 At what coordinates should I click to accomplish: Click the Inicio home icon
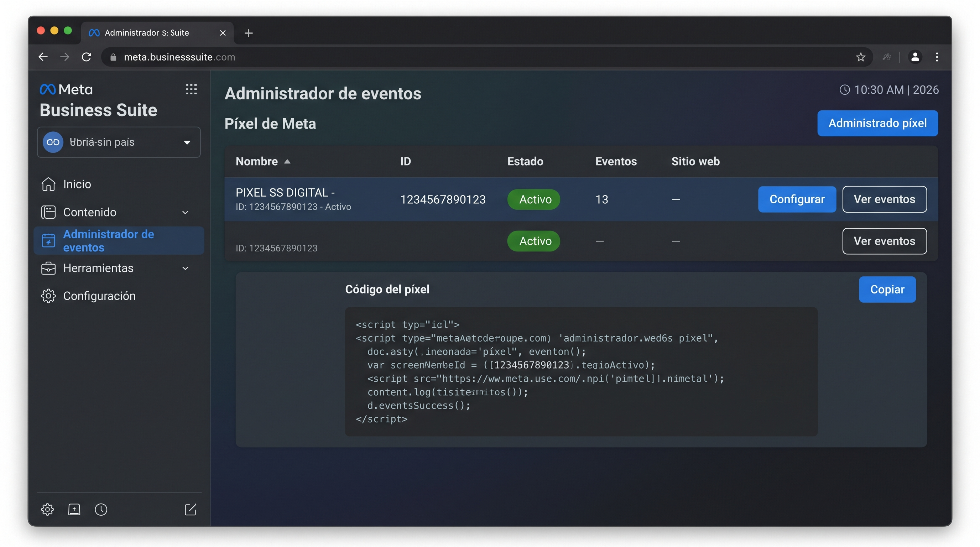pos(48,184)
